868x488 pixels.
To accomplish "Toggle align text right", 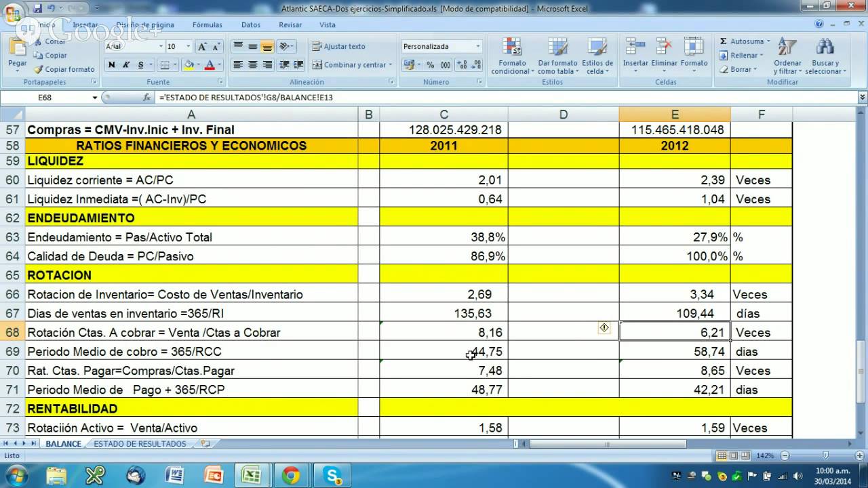I will (x=267, y=65).
